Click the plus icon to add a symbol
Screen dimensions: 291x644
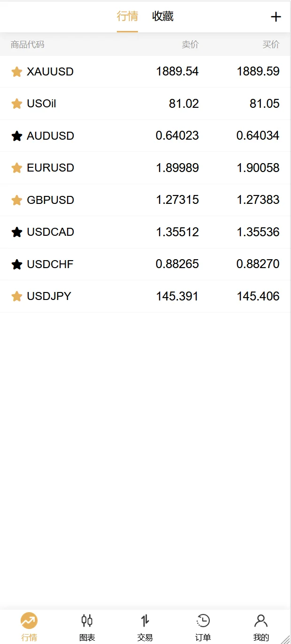click(x=276, y=17)
